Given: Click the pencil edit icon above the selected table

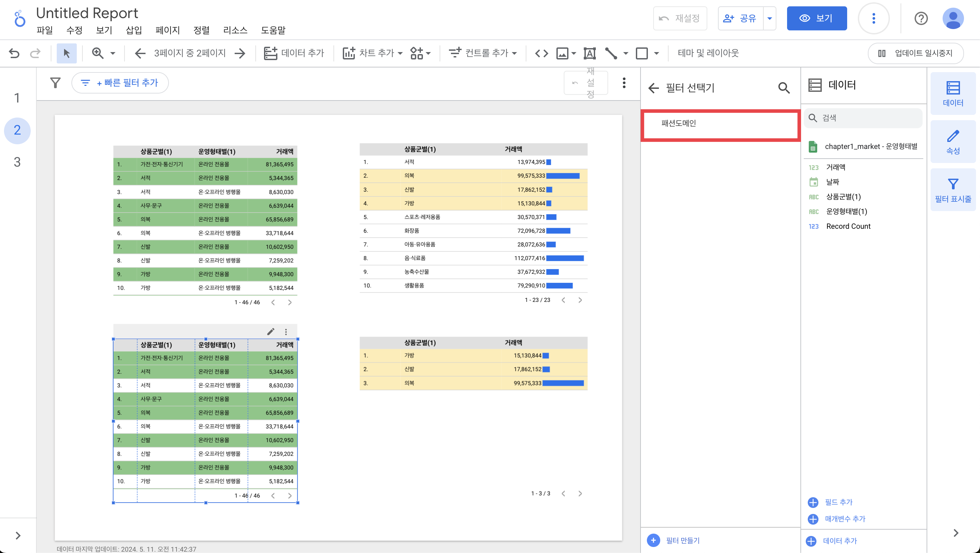Looking at the screenshot, I should pos(270,332).
